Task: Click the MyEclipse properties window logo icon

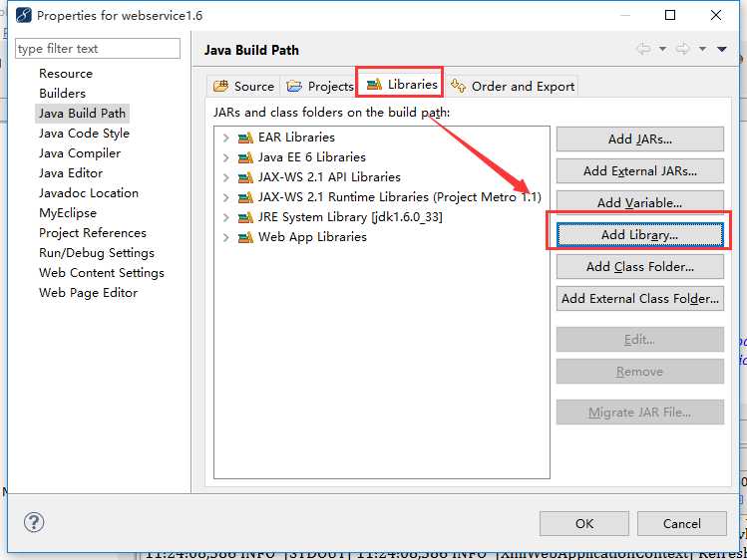Action: [x=23, y=15]
